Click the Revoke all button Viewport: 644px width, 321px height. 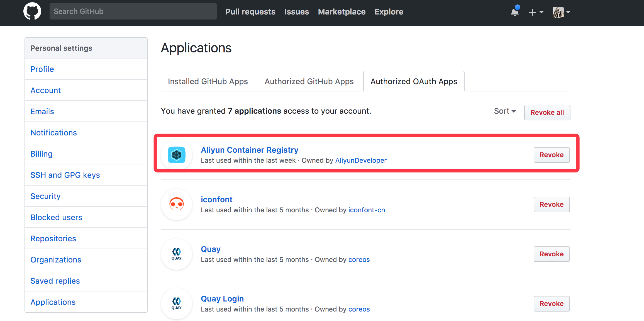click(x=547, y=113)
